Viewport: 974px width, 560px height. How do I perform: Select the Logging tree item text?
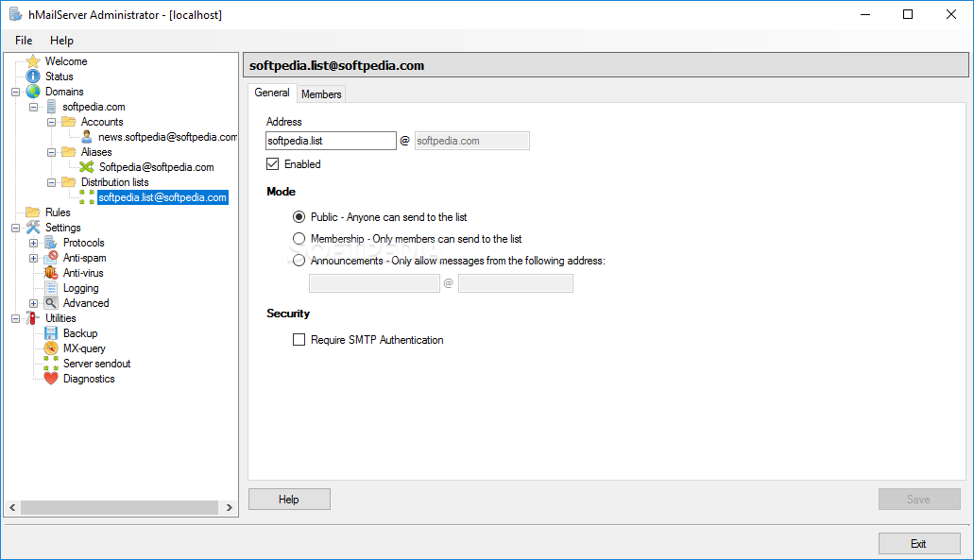point(80,288)
